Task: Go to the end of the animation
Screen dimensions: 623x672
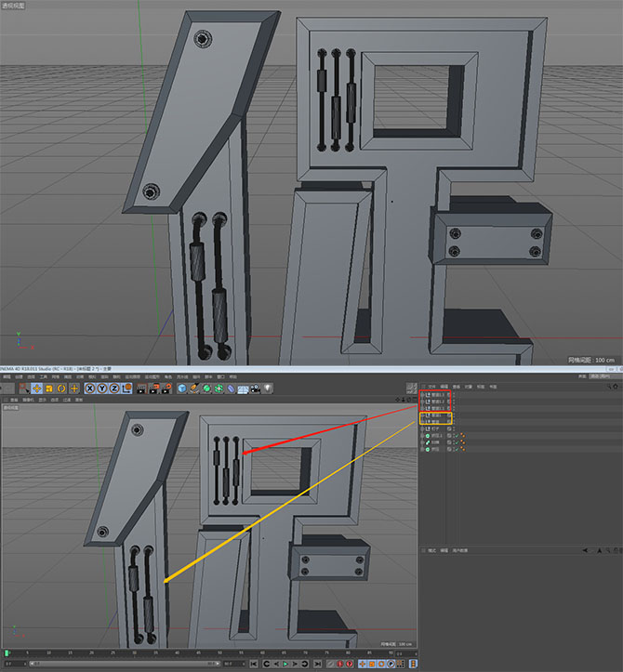Action: point(318,664)
